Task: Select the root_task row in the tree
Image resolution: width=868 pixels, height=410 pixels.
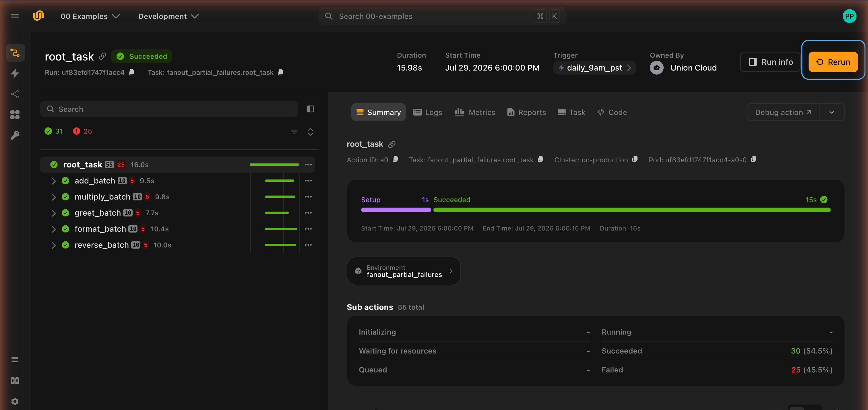Action: pyautogui.click(x=177, y=165)
